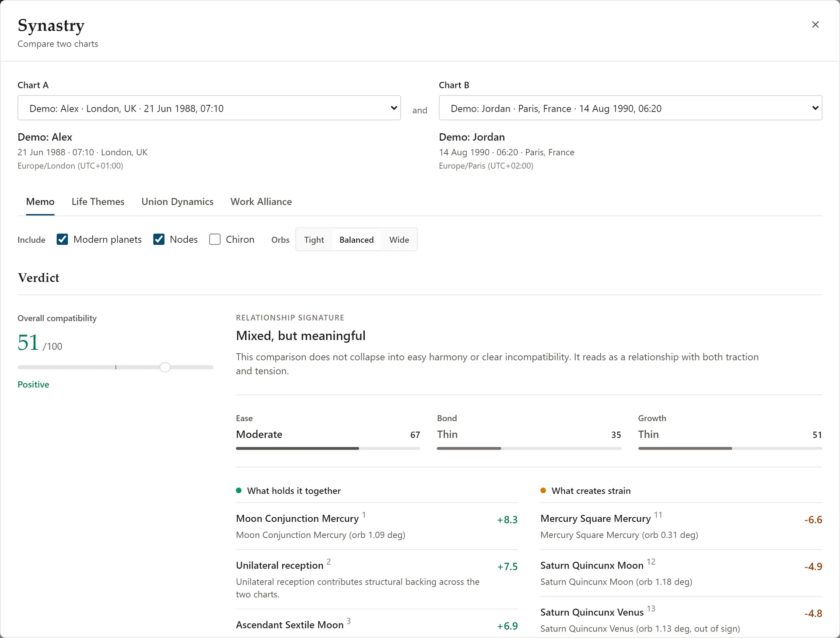Screen dimensions: 840x638
Task: Open the Work Alliance tab
Action: pyautogui.click(x=261, y=202)
